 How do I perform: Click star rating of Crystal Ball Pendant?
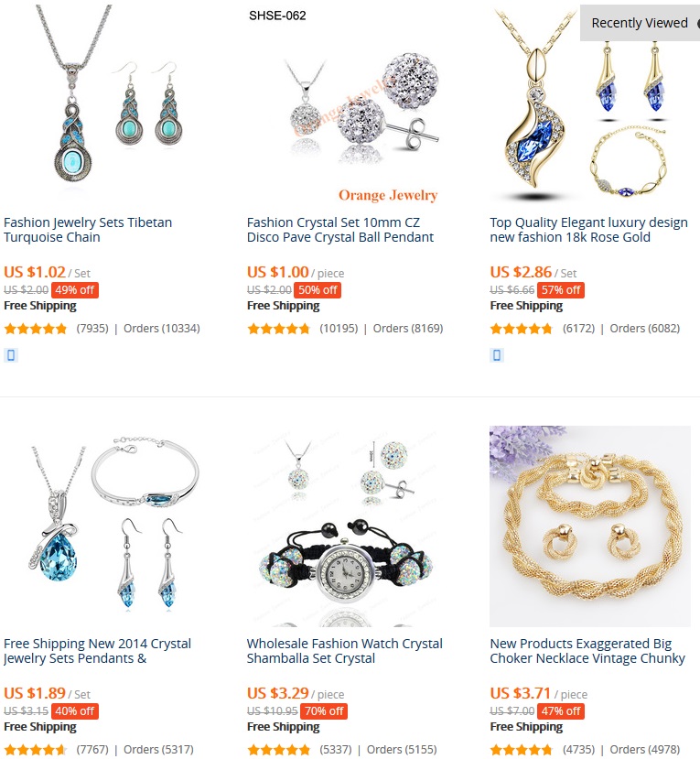click(x=278, y=330)
